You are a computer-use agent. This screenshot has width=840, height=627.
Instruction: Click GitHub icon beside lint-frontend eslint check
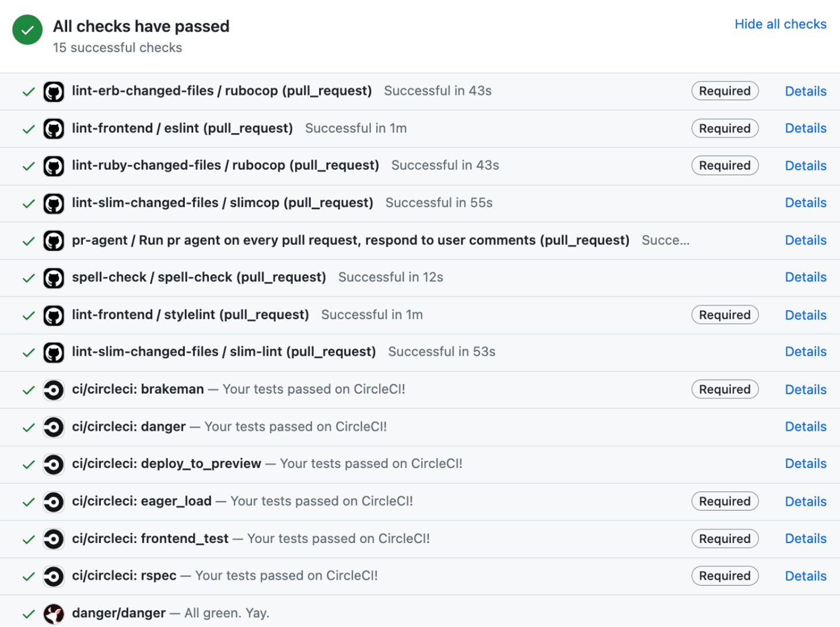point(54,129)
